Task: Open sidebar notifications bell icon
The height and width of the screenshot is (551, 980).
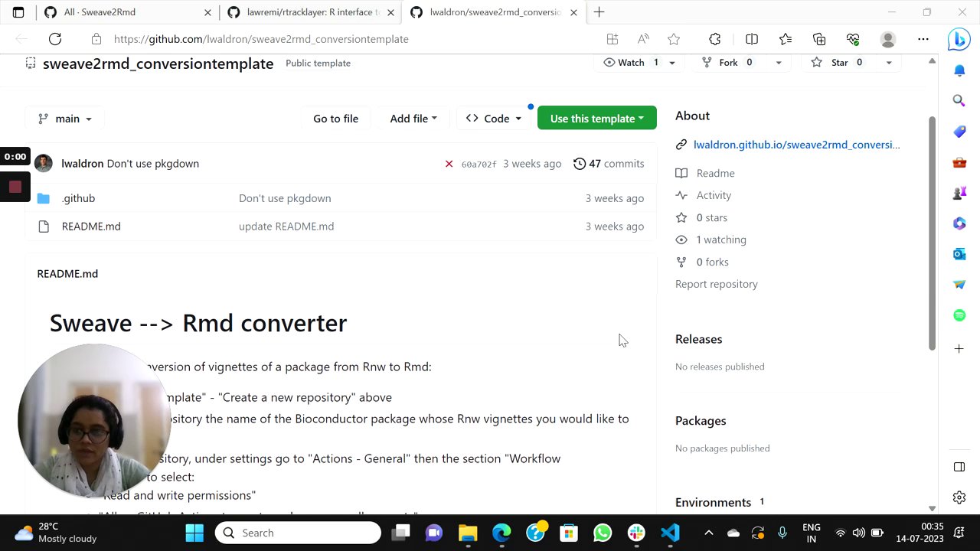Action: pyautogui.click(x=959, y=70)
